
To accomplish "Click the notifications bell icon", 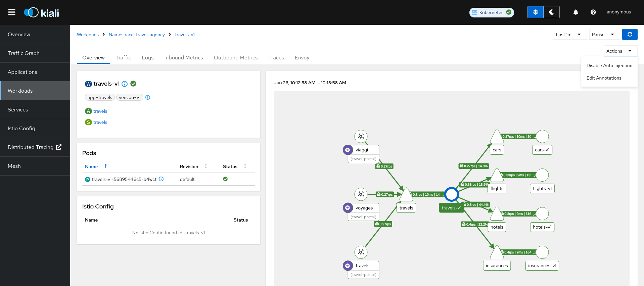I will 576,12.
